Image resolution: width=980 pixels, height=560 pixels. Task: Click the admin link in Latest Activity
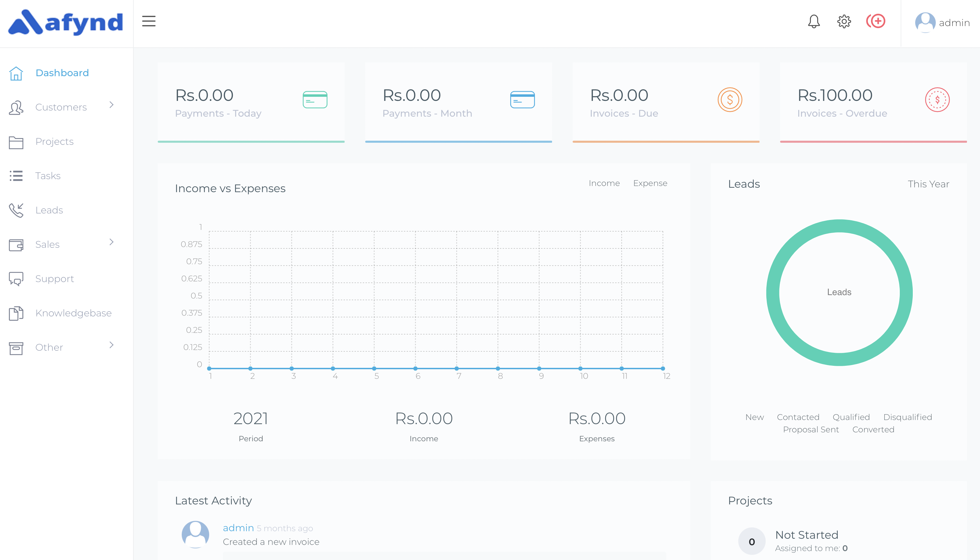(238, 528)
